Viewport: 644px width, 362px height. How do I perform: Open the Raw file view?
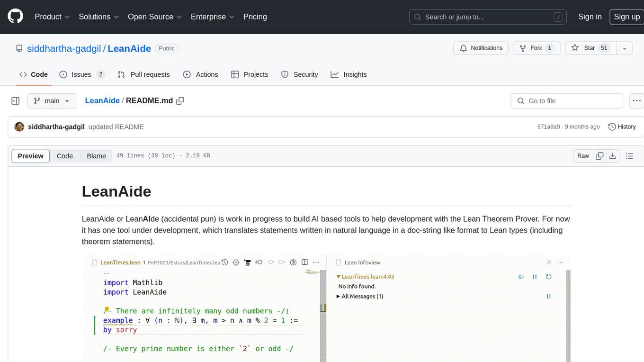pyautogui.click(x=583, y=156)
